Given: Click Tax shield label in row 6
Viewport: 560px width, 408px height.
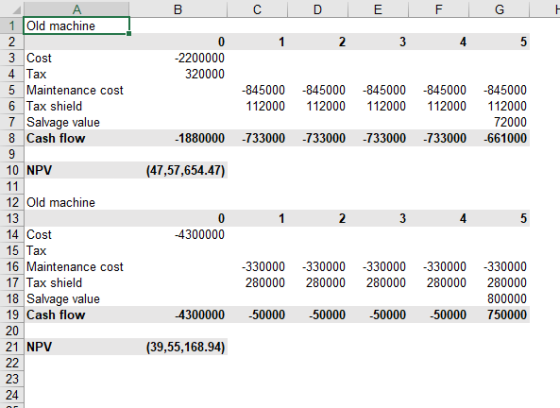Looking at the screenshot, I should (54, 106).
